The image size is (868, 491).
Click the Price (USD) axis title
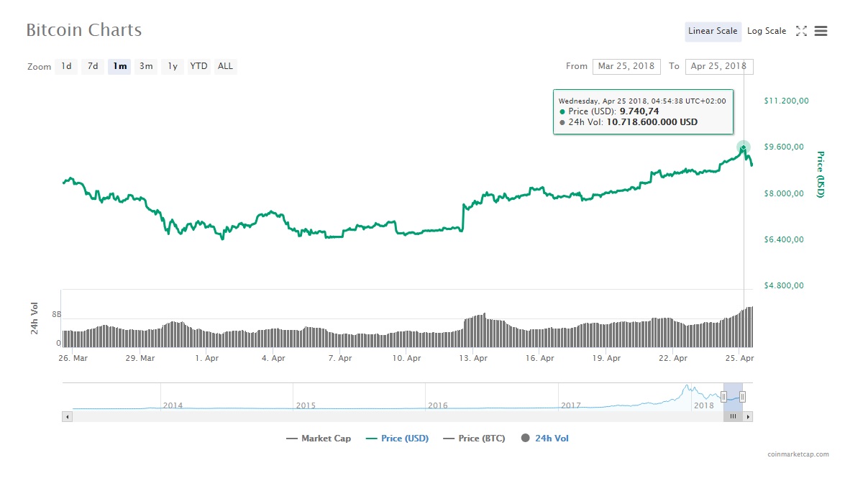coord(820,175)
